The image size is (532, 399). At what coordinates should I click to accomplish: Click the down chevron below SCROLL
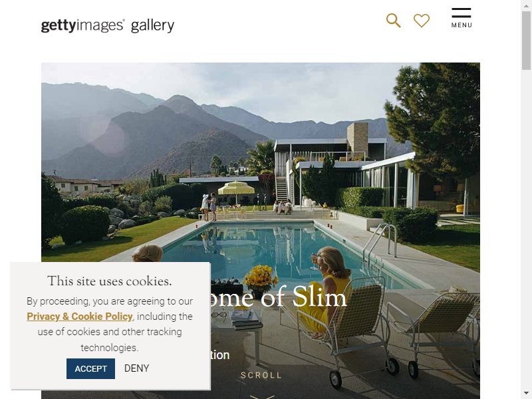pyautogui.click(x=262, y=396)
